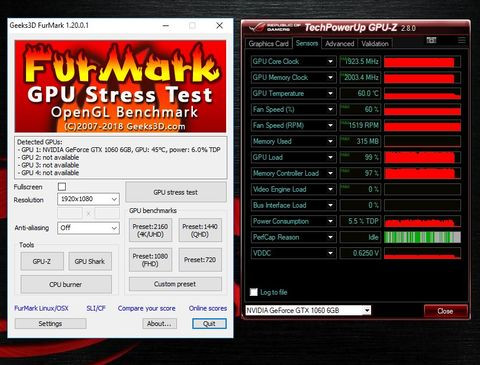Click the 315 MB memory used value
Image resolution: width=480 pixels, height=365 pixels.
pyautogui.click(x=360, y=141)
